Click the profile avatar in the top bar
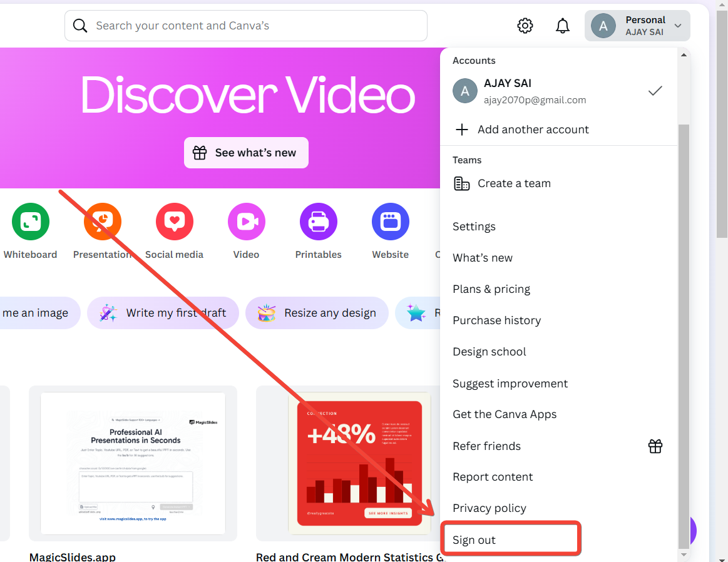728x562 pixels. 603,26
